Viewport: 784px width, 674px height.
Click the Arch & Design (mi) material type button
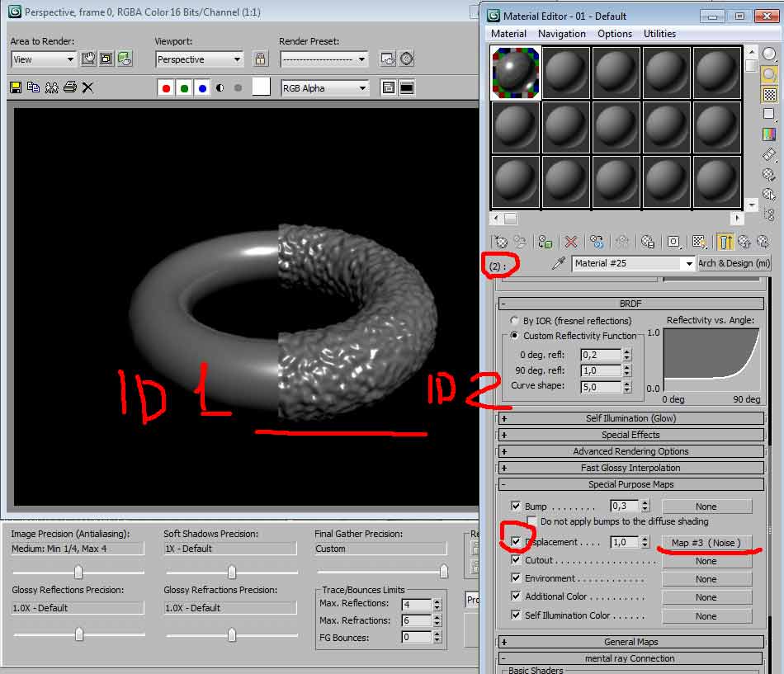[x=734, y=263]
